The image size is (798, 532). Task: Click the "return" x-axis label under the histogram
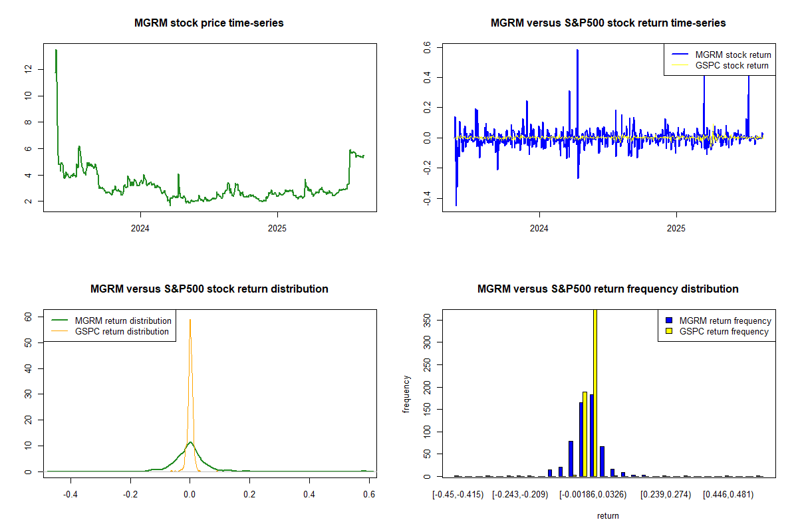click(x=608, y=515)
